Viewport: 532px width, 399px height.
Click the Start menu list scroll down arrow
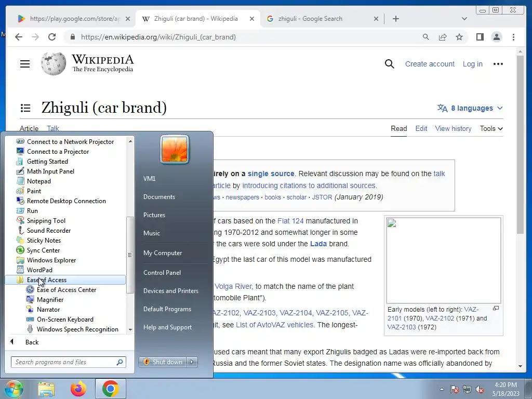(130, 329)
